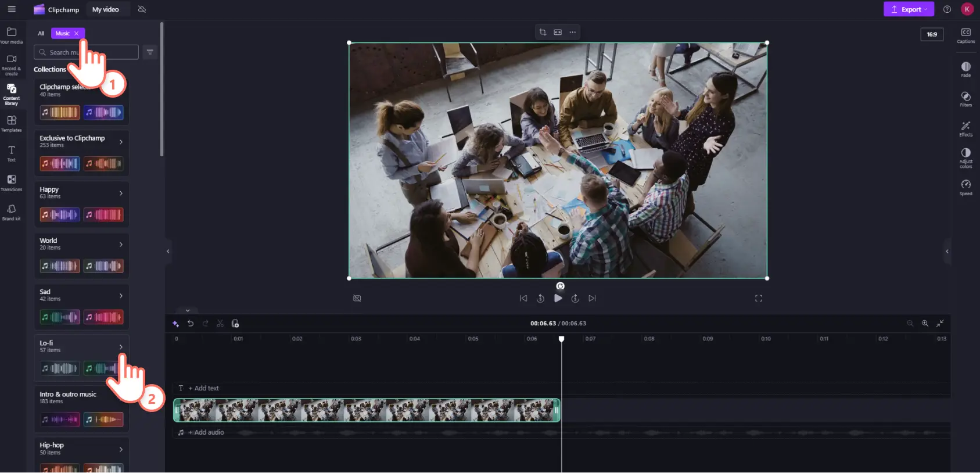Open Record & create panel
This screenshot has height=473, width=980.
point(12,65)
